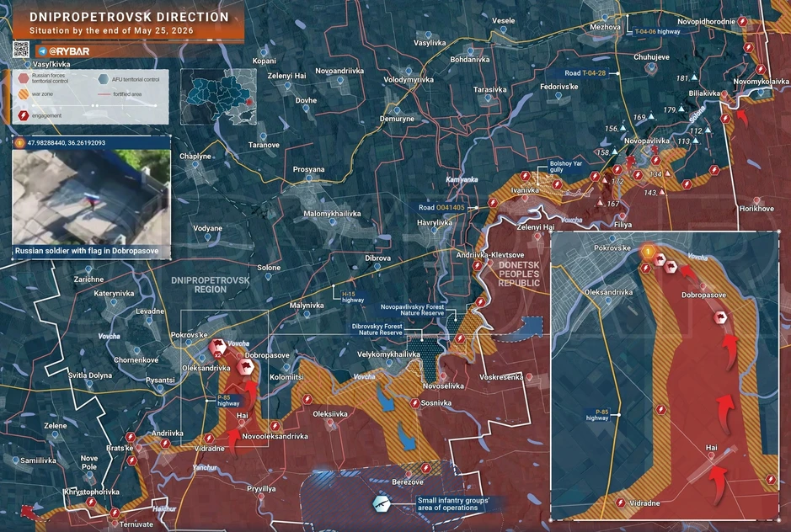The height and width of the screenshot is (532, 791).
Task: Click the AFU territorial control swatch
Action: (104, 79)
